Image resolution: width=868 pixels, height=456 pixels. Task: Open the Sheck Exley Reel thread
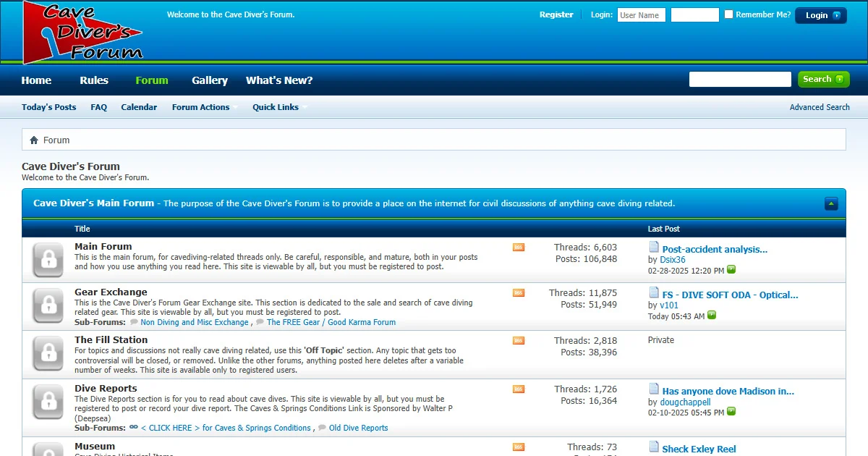point(699,449)
